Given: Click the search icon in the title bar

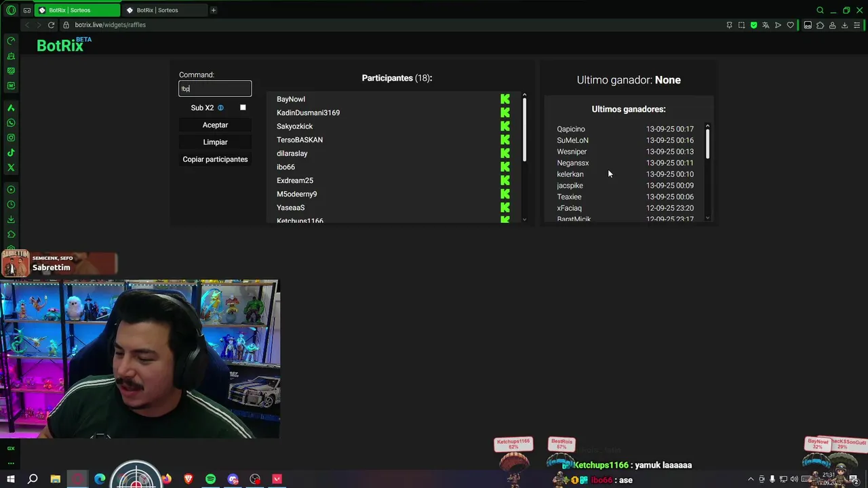Looking at the screenshot, I should coord(820,10).
